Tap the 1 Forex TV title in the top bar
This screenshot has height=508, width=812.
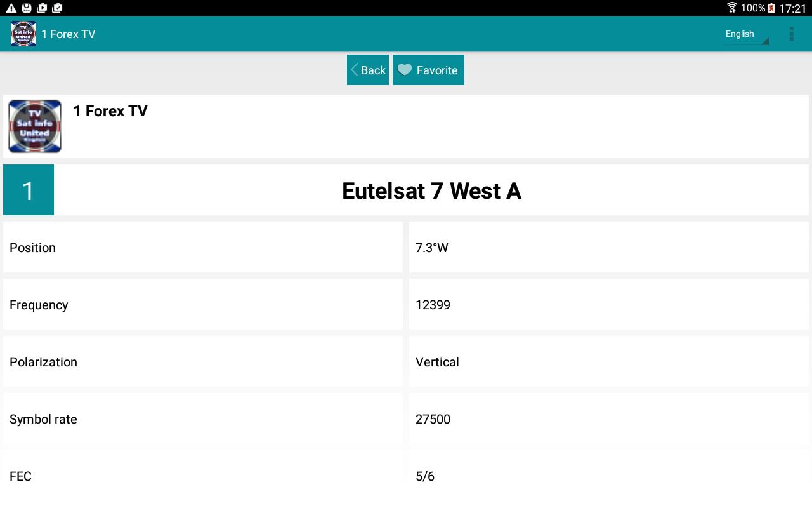[x=69, y=34]
